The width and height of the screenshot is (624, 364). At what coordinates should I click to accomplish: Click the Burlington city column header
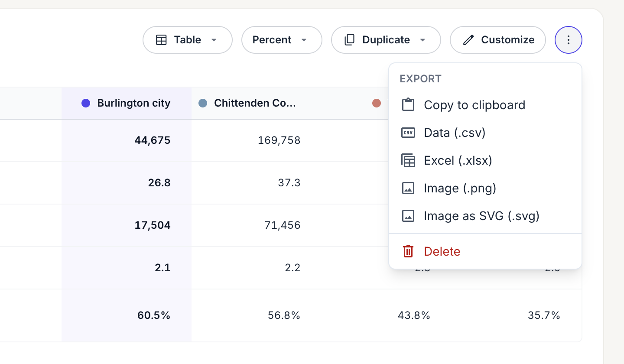click(127, 103)
